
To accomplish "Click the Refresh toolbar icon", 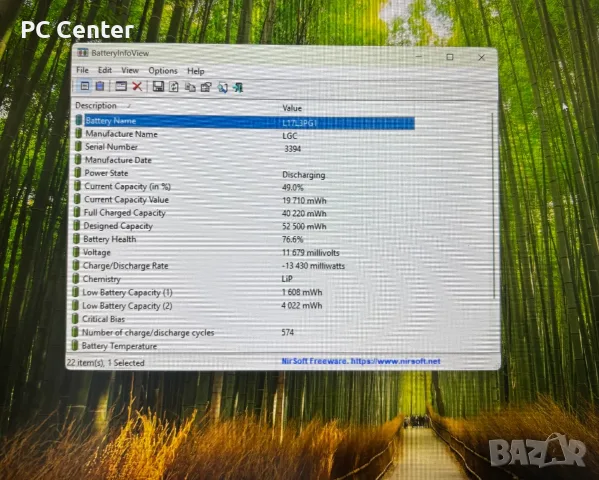I will [174, 87].
